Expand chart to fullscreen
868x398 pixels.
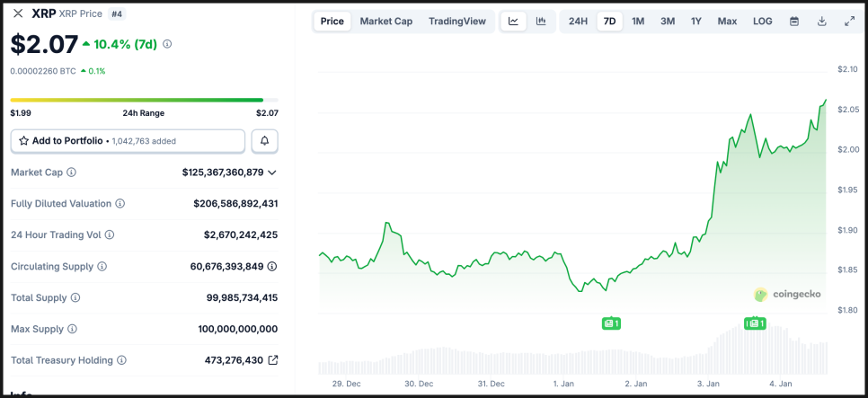850,22
